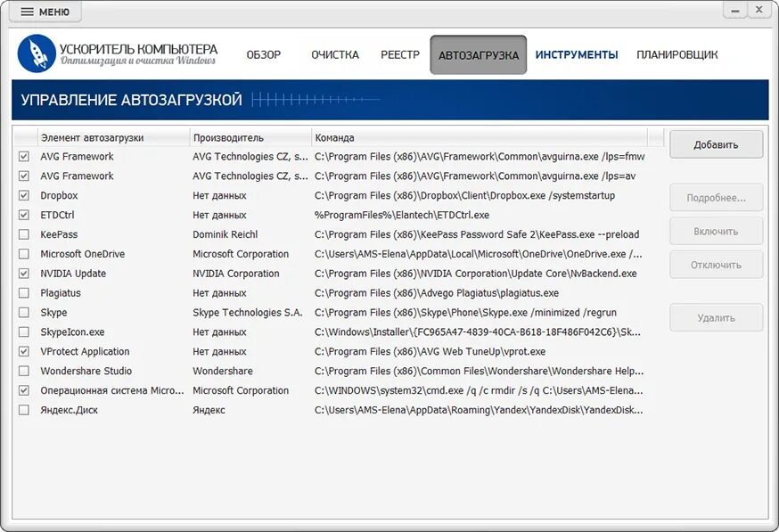Click the NVIDIA Corporation manufacturer cell
This screenshot has width=779, height=532.
tap(236, 274)
